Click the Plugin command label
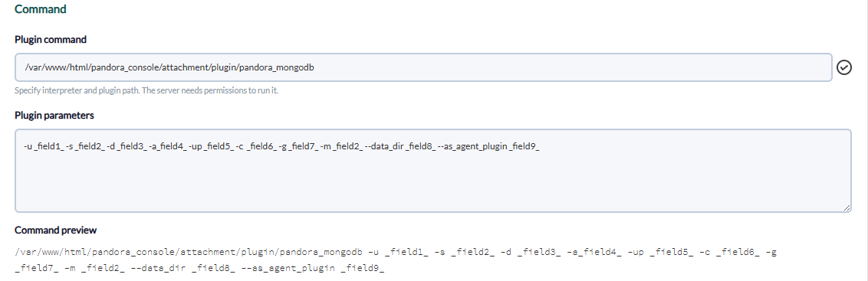868x281 pixels. (x=51, y=39)
